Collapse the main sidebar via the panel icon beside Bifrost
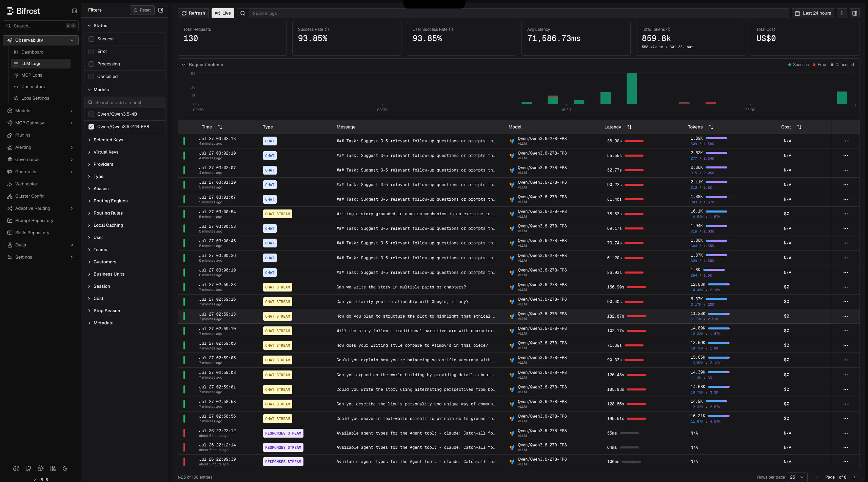 tap(75, 11)
